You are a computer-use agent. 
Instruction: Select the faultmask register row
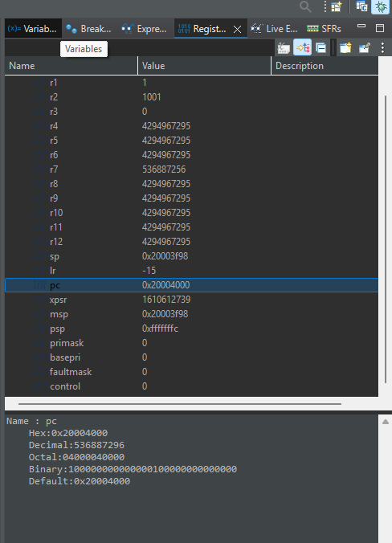coord(191,372)
